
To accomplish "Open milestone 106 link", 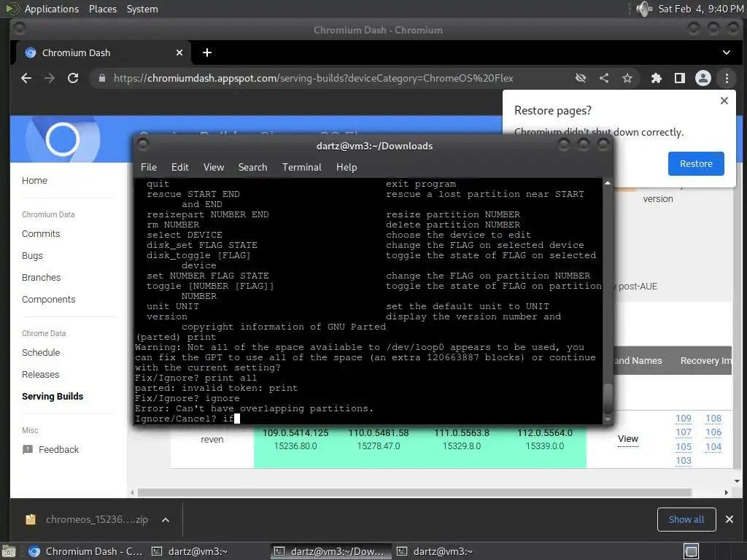I will (713, 432).
